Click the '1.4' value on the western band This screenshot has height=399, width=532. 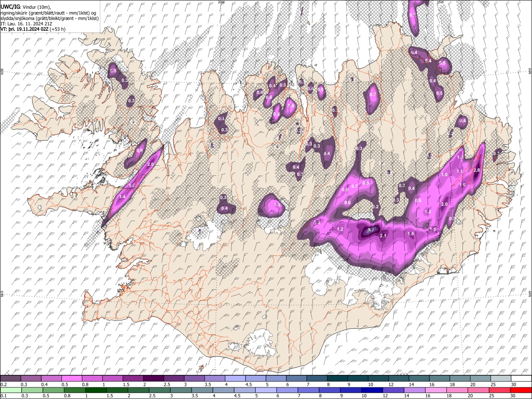122,197
